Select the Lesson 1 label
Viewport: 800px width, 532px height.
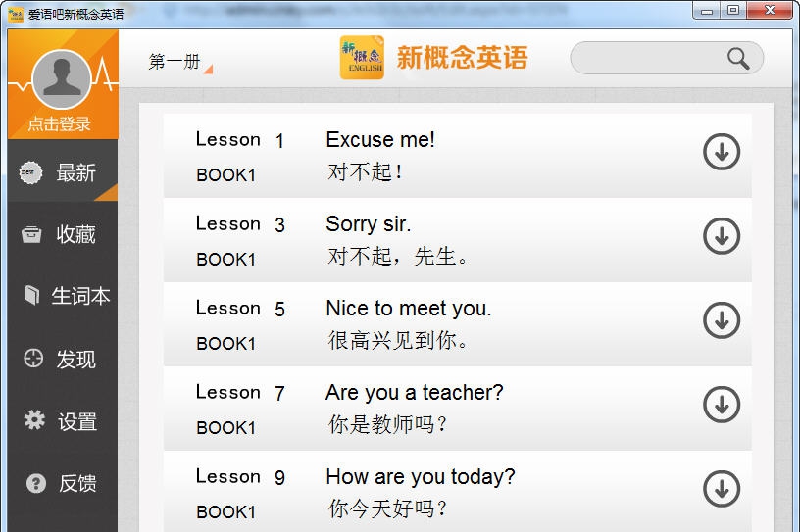tap(240, 140)
